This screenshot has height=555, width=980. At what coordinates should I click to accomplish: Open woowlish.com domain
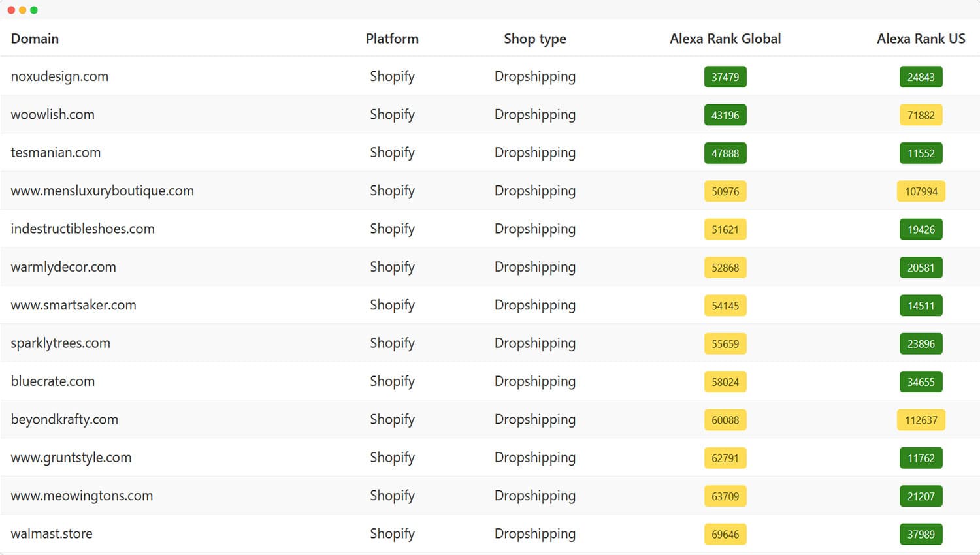point(53,114)
